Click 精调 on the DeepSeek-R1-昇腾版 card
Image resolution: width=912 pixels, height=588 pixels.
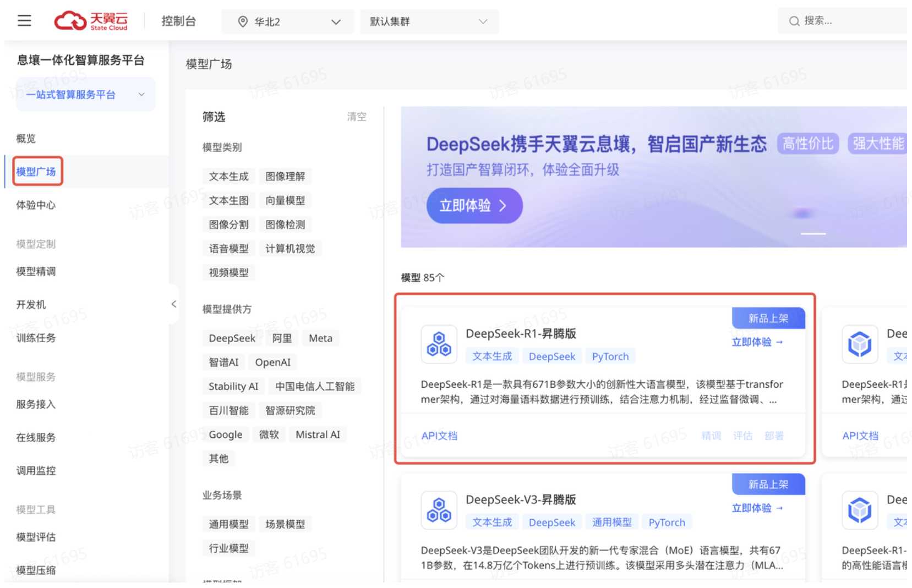pyautogui.click(x=711, y=436)
